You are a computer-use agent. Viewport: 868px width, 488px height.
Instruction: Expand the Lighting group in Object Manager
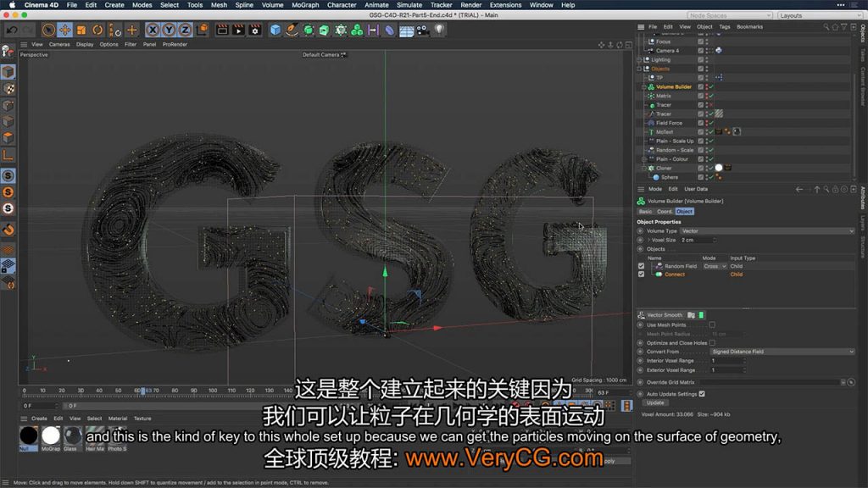[x=639, y=60]
